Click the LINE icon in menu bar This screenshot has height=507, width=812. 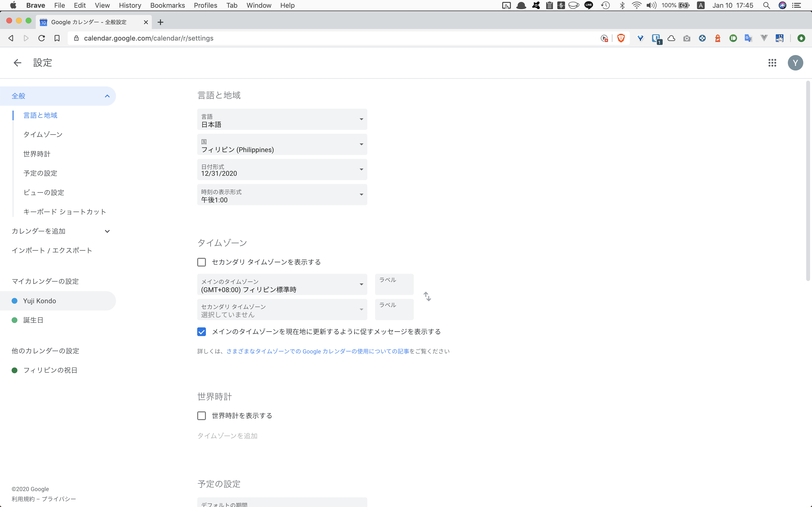pyautogui.click(x=589, y=5)
